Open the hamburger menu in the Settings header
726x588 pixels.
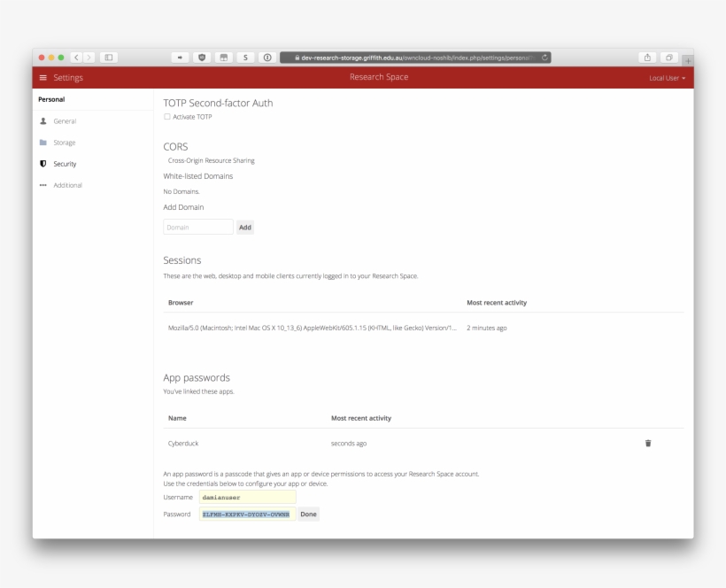(42, 77)
